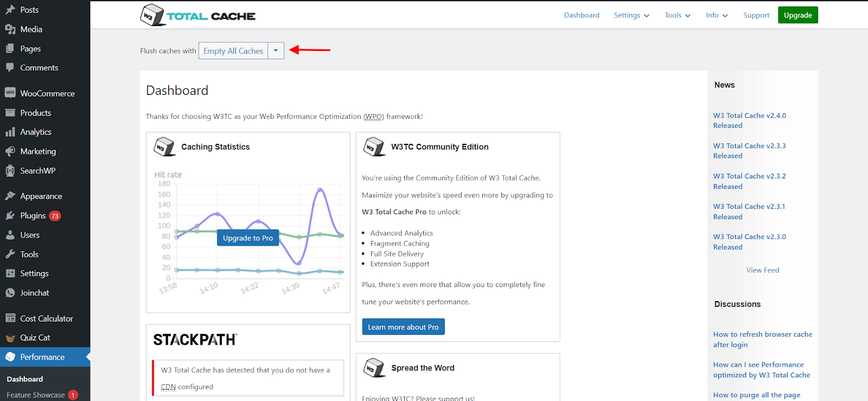Click the Plugins update count badge 73
The width and height of the screenshot is (868, 401).
tap(55, 216)
